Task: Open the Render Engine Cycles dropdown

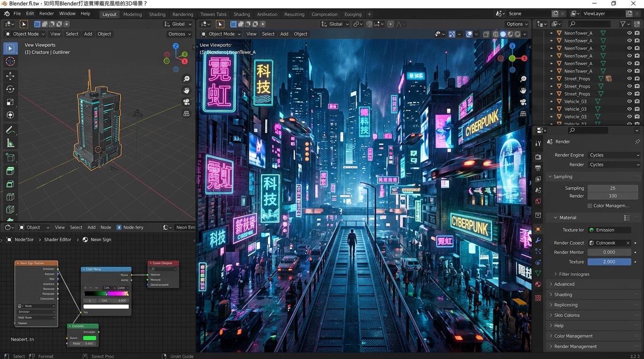Action: [x=614, y=155]
